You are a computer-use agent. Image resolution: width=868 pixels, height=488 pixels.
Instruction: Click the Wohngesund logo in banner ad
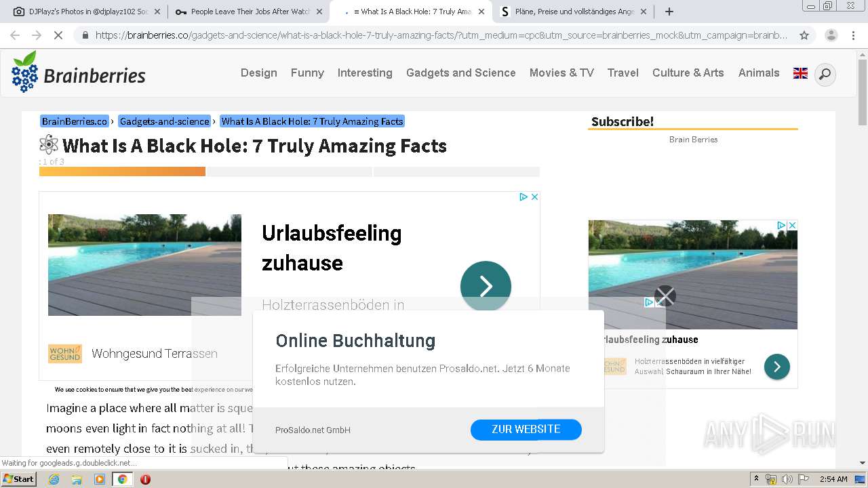click(65, 353)
